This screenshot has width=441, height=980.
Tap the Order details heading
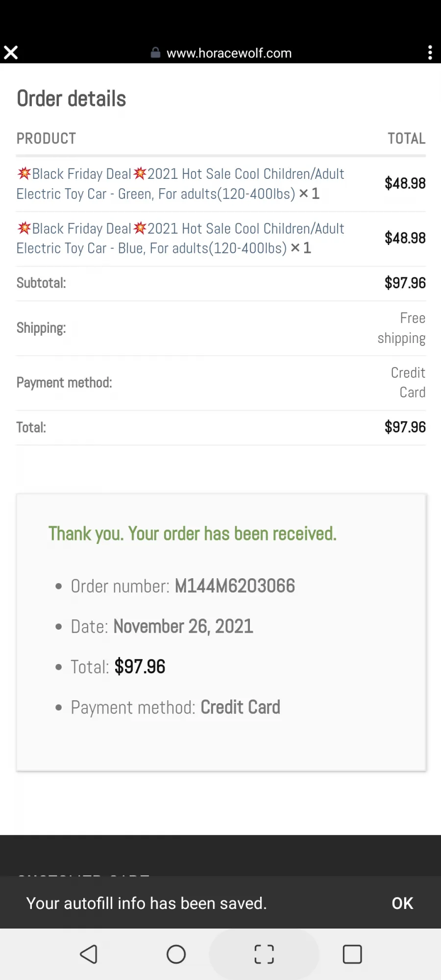click(72, 98)
